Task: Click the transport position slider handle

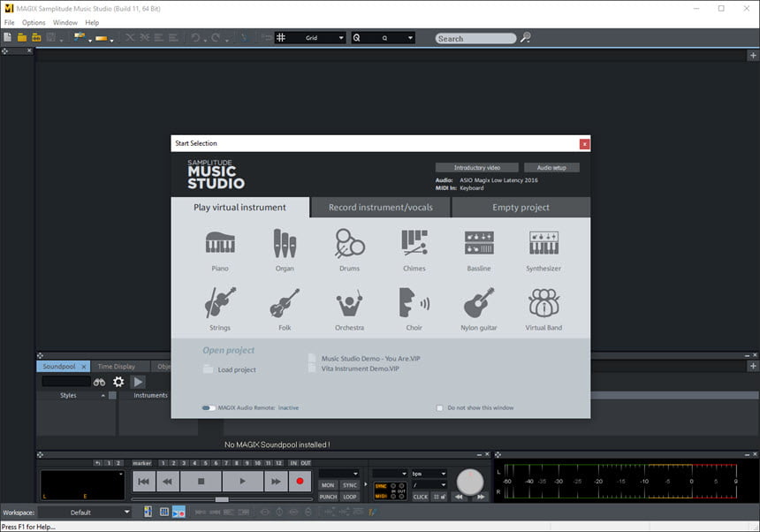Action: click(x=222, y=499)
